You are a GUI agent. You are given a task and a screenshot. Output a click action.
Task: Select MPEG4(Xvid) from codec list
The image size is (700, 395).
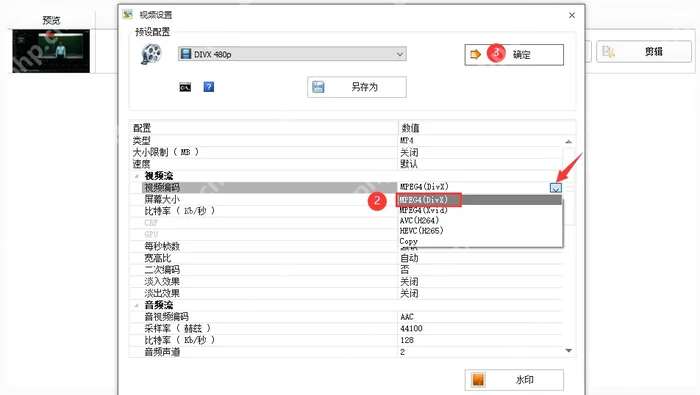tap(423, 210)
